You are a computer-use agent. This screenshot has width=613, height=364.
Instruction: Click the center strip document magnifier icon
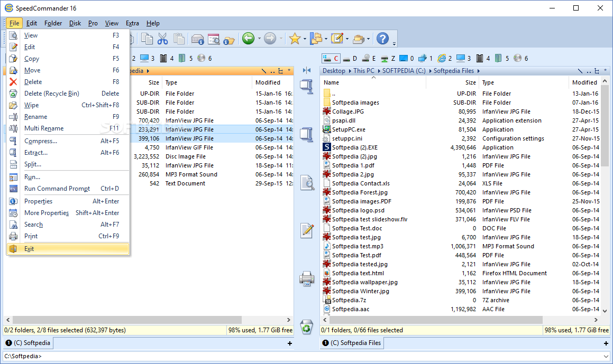[x=307, y=183]
